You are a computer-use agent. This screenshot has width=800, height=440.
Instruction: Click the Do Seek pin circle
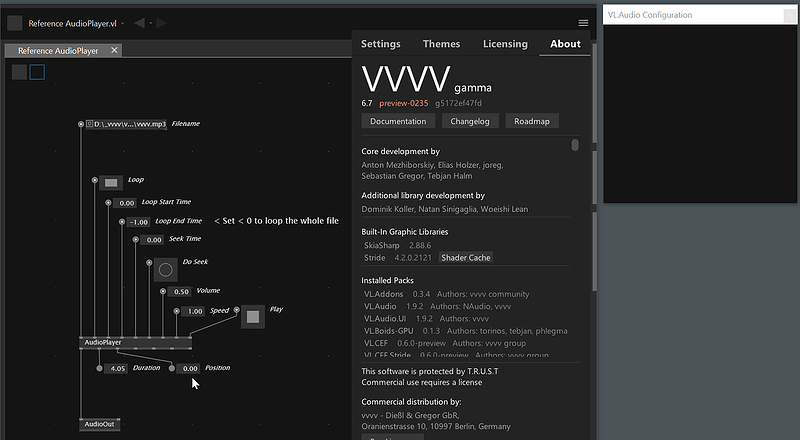click(x=149, y=262)
